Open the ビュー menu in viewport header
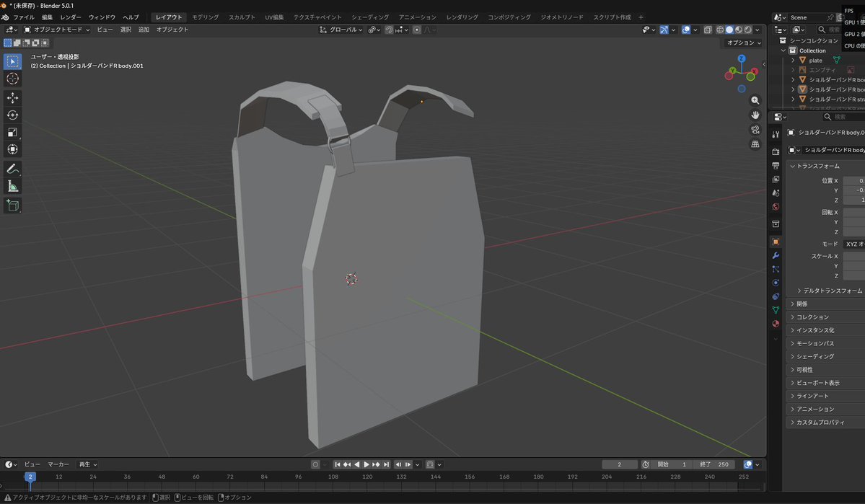Viewport: 865px width, 504px height. [105, 30]
